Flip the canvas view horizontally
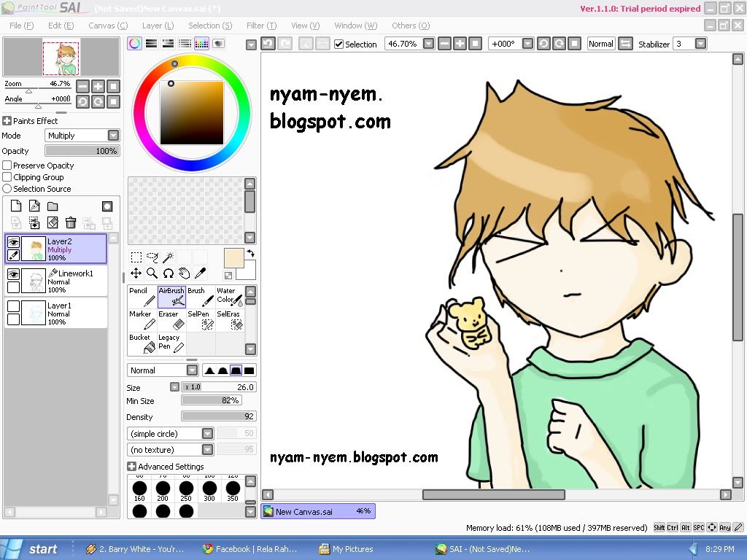 [x=625, y=44]
